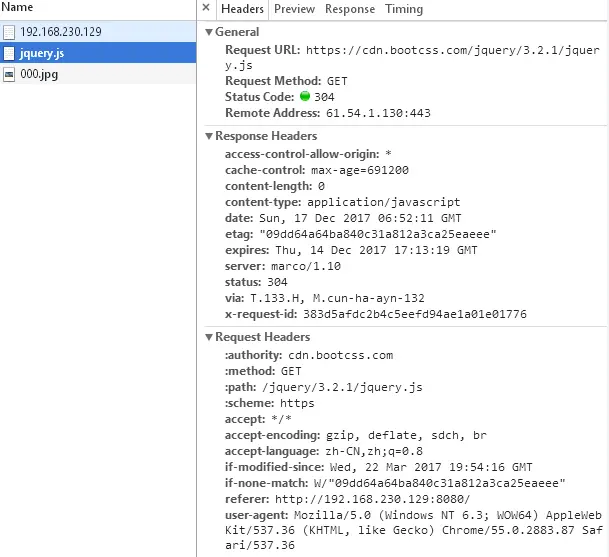The image size is (609, 557).
Task: Click the date Sun, 17 Dec 2017 value
Action: click(x=360, y=218)
